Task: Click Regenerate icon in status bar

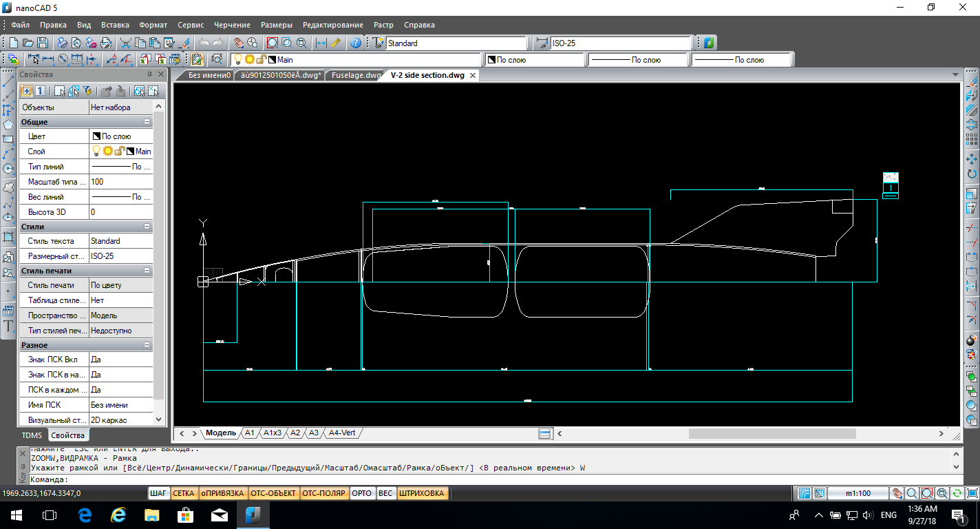Action: point(957,493)
